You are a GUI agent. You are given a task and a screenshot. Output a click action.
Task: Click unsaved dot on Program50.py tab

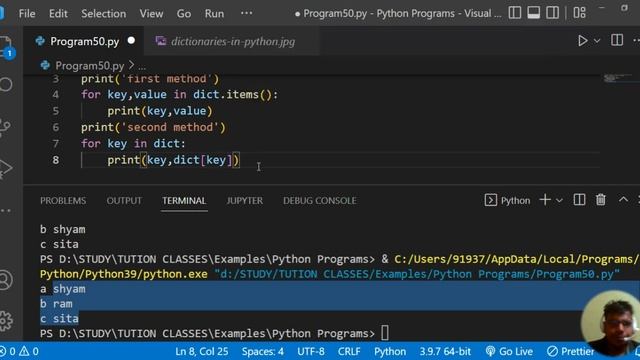pyautogui.click(x=131, y=41)
